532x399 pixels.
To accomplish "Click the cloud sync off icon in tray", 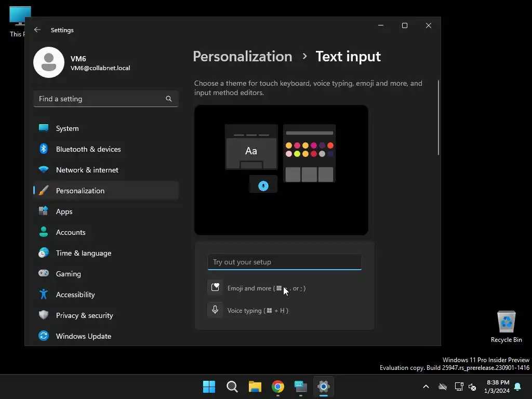I will click(443, 387).
